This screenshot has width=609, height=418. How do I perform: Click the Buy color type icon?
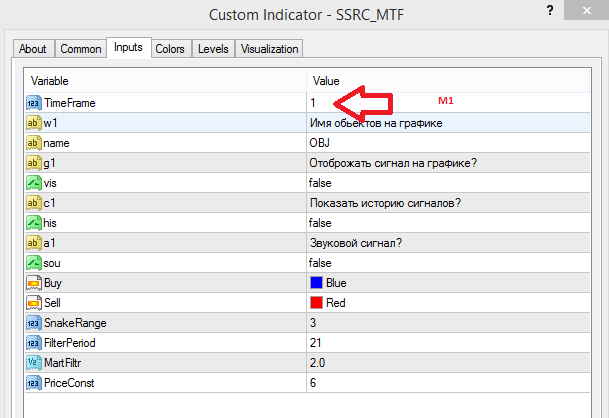point(34,283)
